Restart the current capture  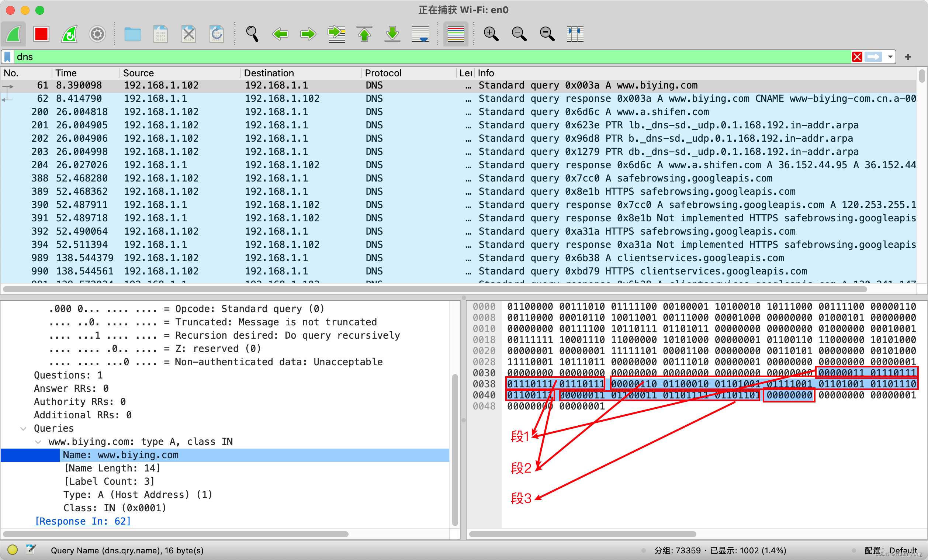pyautogui.click(x=69, y=34)
